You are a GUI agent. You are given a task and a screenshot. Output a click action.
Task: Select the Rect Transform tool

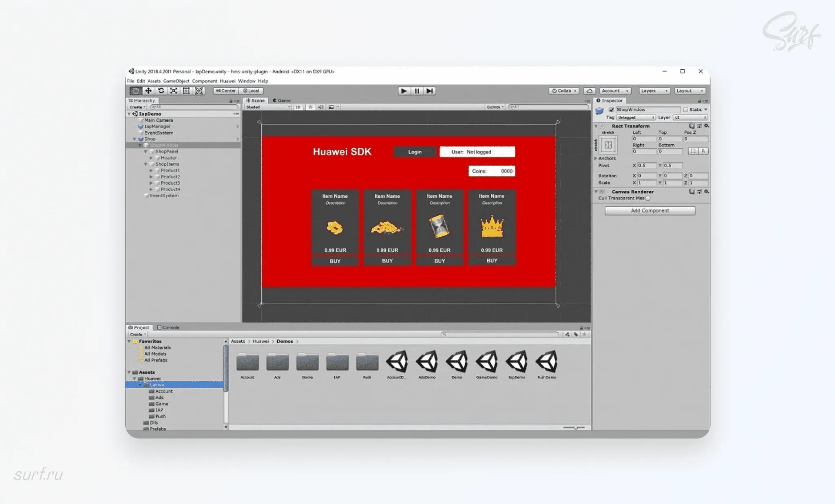[x=186, y=91]
